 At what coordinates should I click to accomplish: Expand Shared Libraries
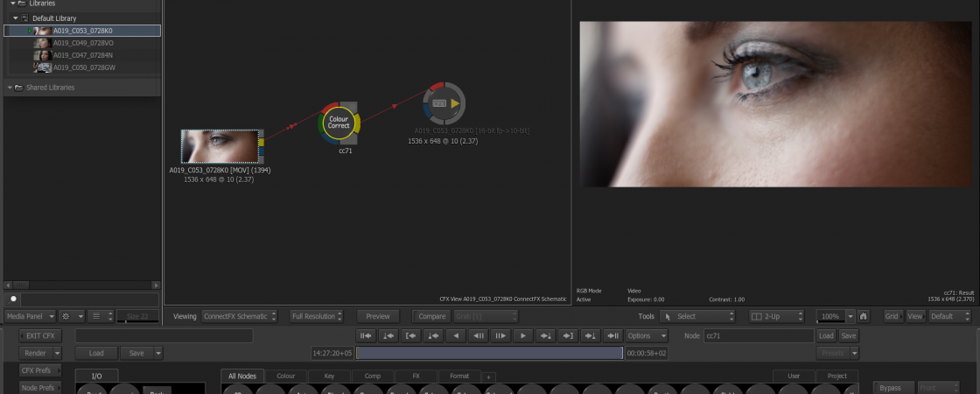pos(10,88)
